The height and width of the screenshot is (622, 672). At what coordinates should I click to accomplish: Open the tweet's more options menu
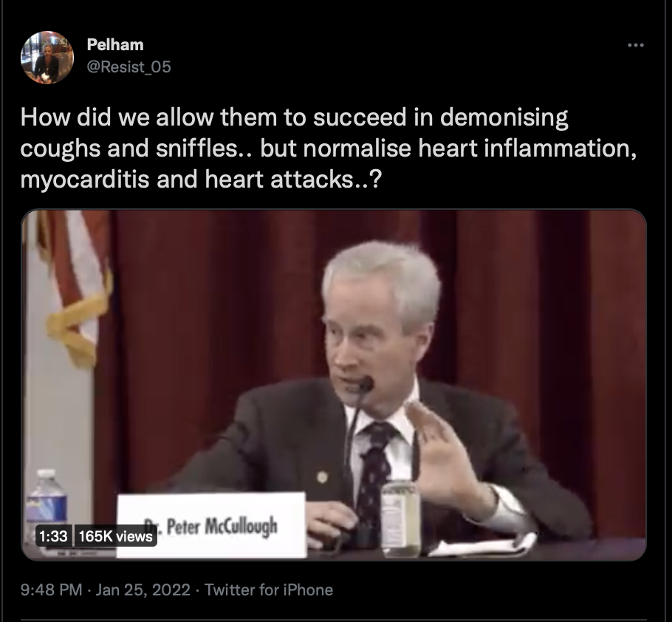click(x=635, y=45)
